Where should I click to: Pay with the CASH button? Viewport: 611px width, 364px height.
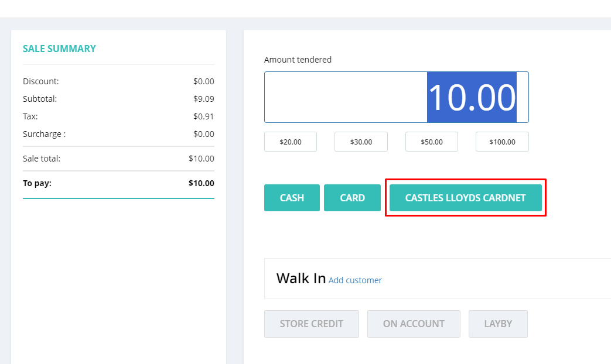pos(292,198)
